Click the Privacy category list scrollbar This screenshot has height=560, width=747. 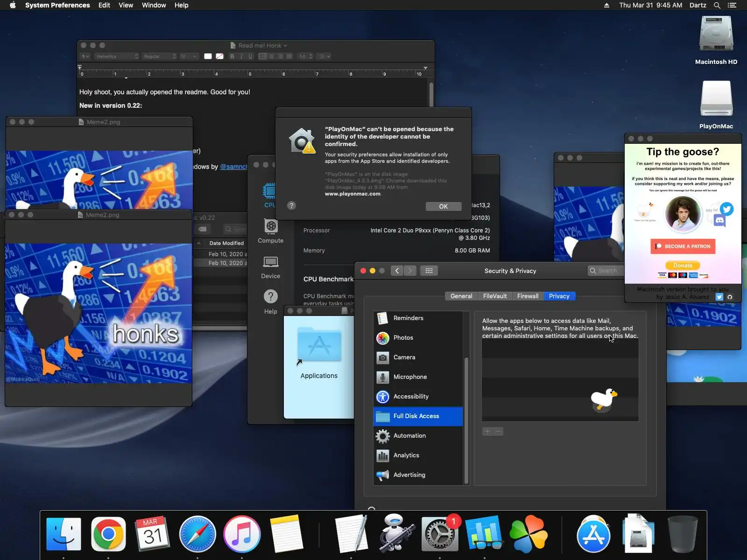pyautogui.click(x=466, y=420)
